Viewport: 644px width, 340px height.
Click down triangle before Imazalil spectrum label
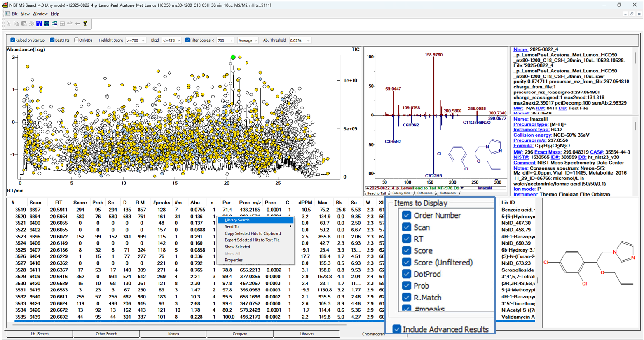(x=462, y=188)
